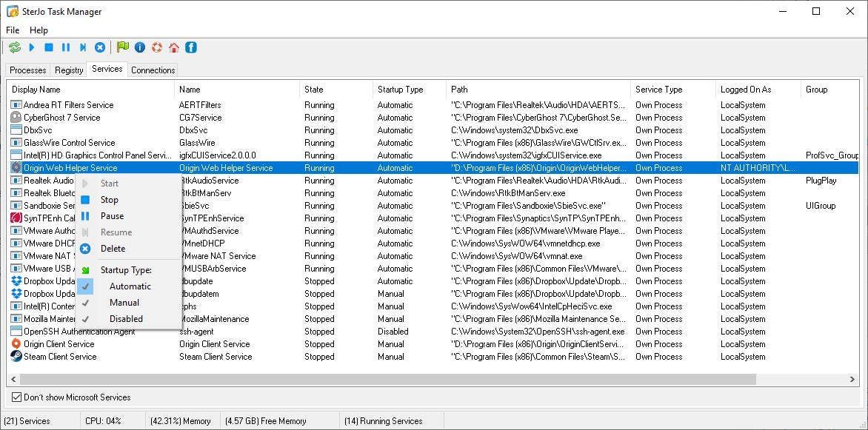868x430 pixels.
Task: Click the DbxSvc row icon
Action: point(16,130)
